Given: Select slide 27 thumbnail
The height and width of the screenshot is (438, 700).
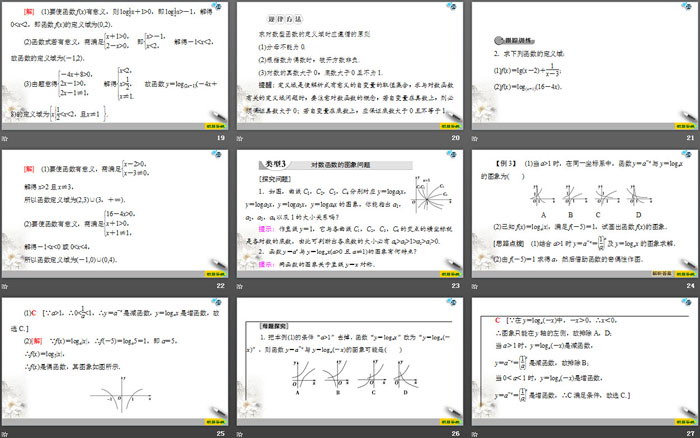Looking at the screenshot, I should [x=583, y=360].
